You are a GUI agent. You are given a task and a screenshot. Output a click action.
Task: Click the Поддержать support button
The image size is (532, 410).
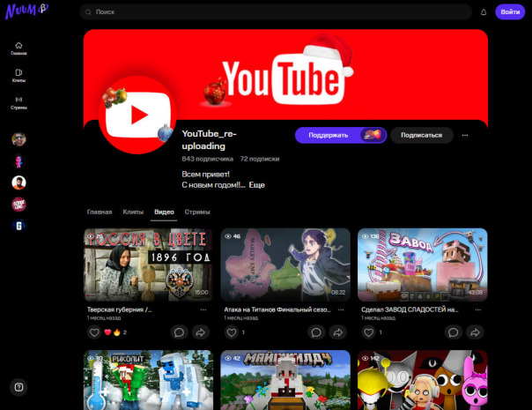pyautogui.click(x=341, y=135)
